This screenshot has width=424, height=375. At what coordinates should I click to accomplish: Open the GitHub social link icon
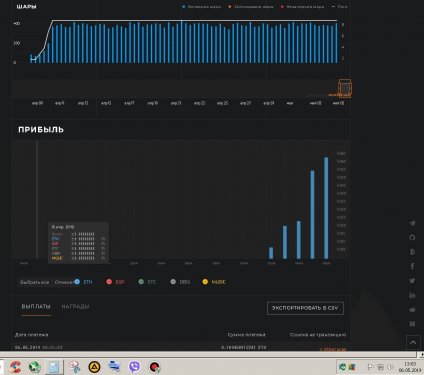[412, 237]
